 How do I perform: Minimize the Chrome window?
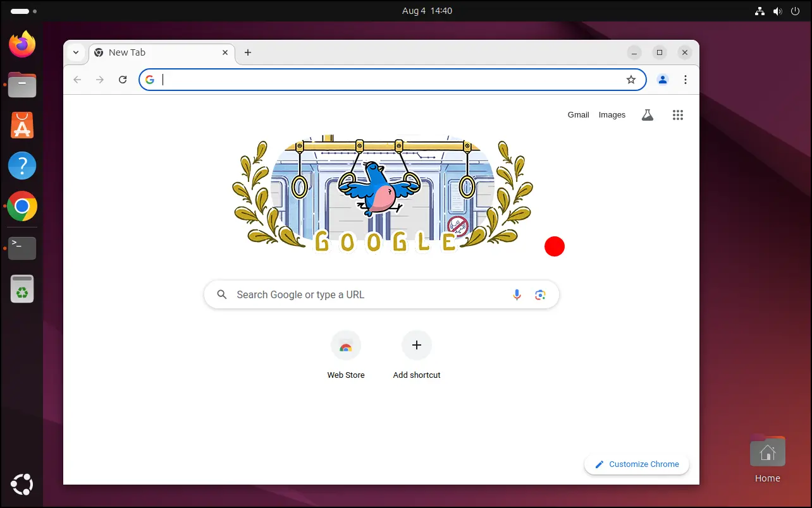634,52
